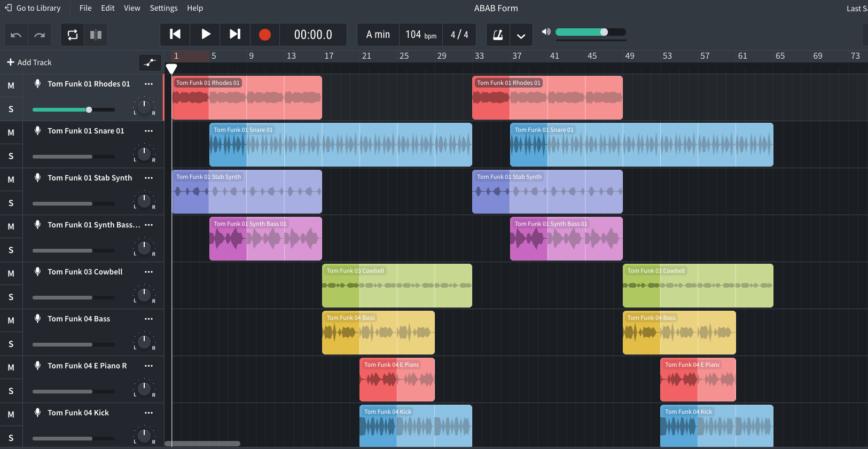Open the metronome options dropdown arrow
This screenshot has width=868, height=449.
(521, 35)
